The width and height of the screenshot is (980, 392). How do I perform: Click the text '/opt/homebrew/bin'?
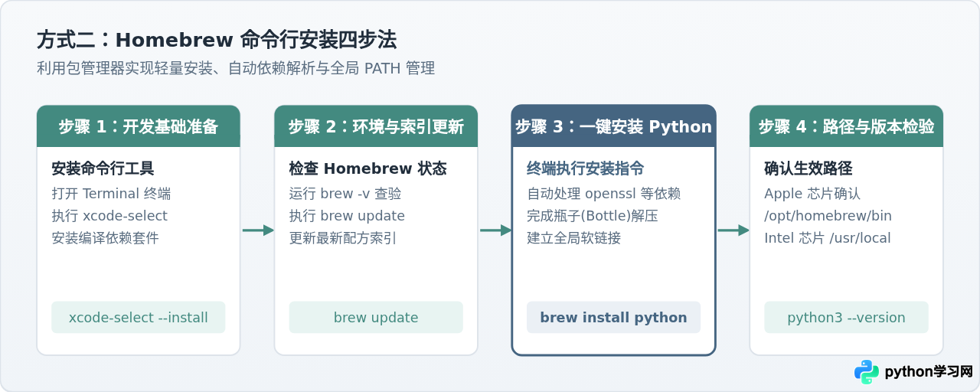coord(828,216)
